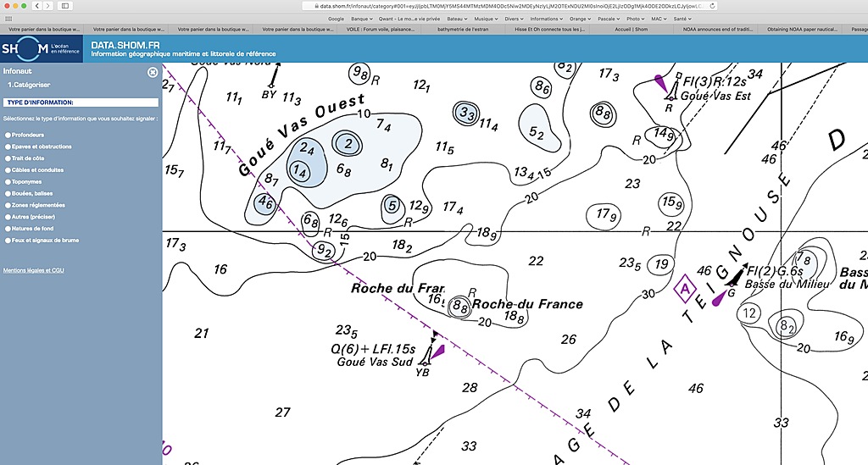The width and height of the screenshot is (868, 465).
Task: Click the Goué Vas Est buoy symbol
Action: pos(672,88)
